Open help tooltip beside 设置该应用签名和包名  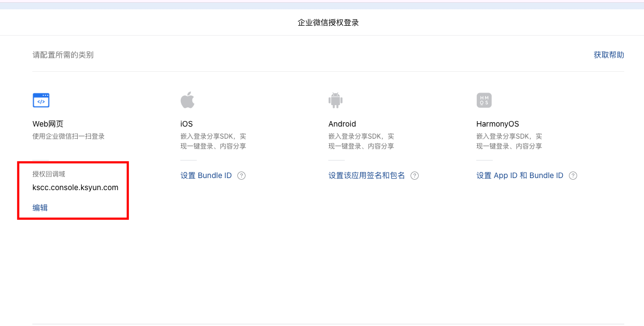(414, 176)
